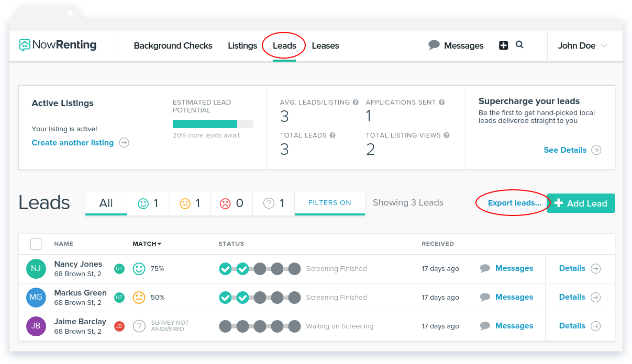Click Markus Green MG avatar
The image size is (632, 364).
[x=36, y=298]
